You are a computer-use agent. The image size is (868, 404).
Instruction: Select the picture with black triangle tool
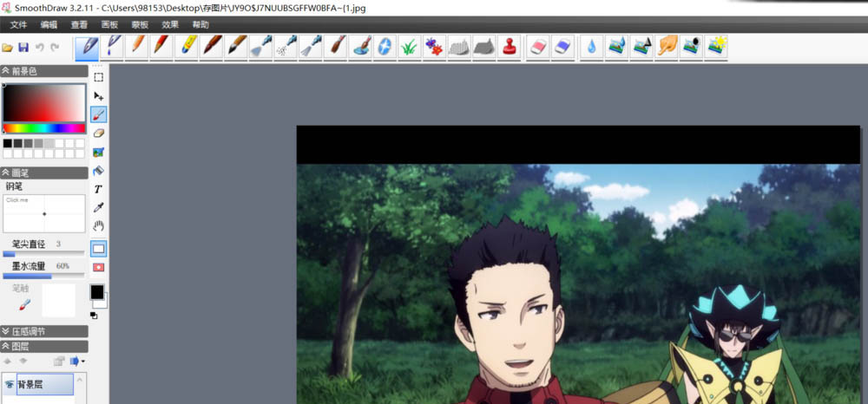(x=641, y=47)
